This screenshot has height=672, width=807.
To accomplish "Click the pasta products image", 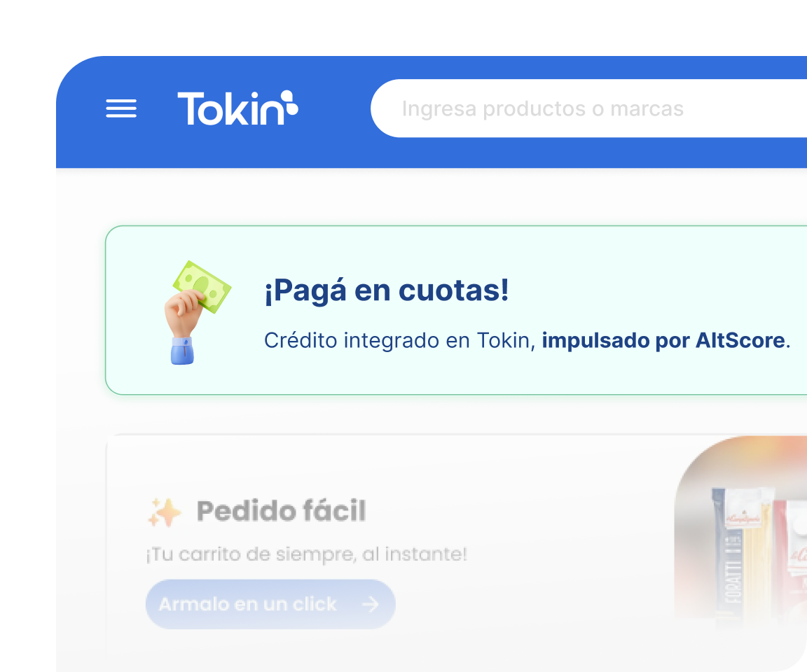I will point(740,530).
